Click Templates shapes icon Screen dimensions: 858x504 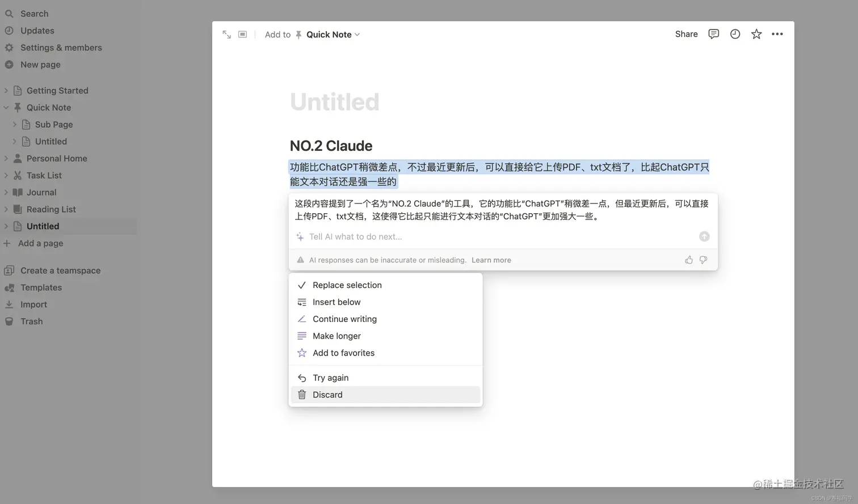tap(9, 288)
